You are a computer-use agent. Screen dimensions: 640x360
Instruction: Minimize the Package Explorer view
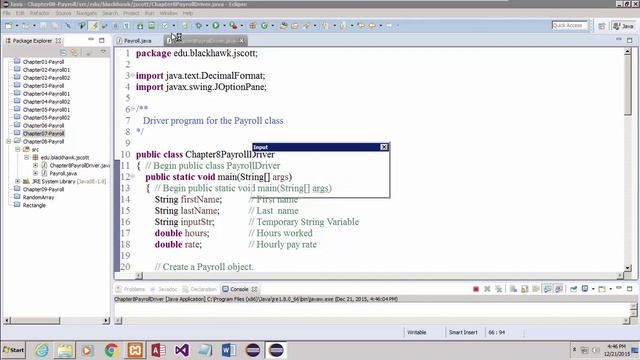91,40
